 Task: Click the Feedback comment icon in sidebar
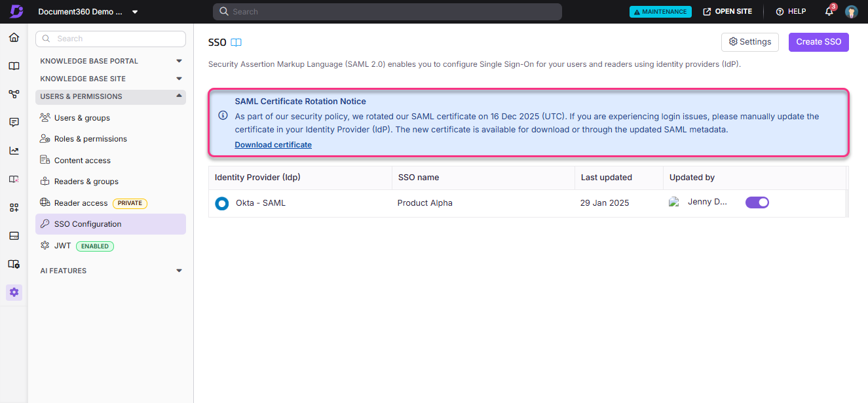pyautogui.click(x=14, y=122)
